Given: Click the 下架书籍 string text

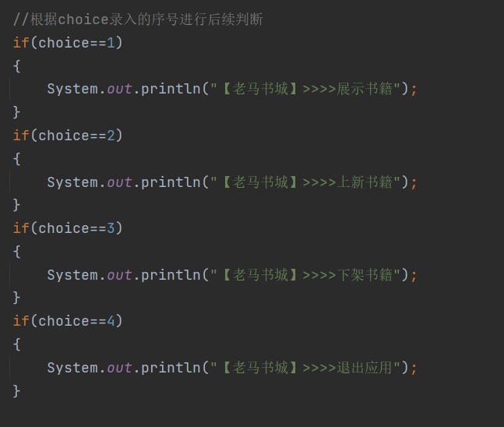Looking at the screenshot, I should point(365,274).
